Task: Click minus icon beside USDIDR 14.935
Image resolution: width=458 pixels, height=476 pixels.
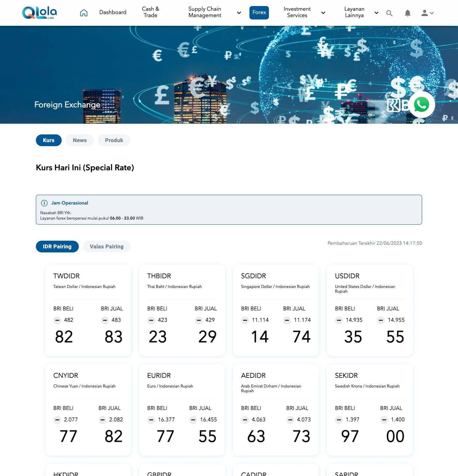Action: 339,320
